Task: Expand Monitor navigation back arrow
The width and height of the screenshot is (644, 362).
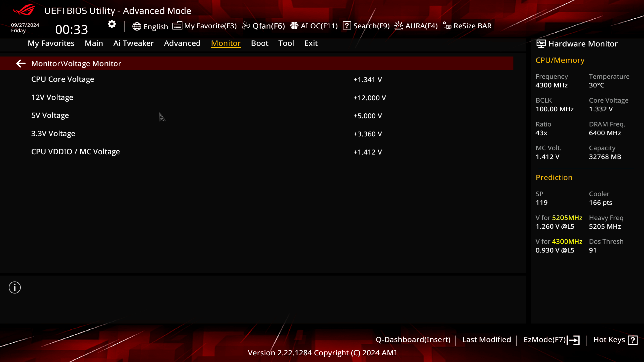Action: 21,63
